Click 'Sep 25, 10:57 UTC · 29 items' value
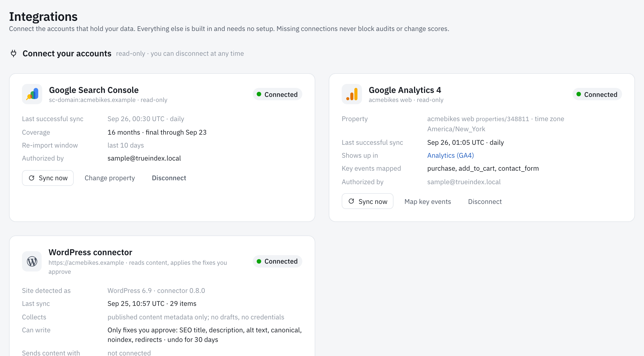644x356 pixels. coord(152,304)
